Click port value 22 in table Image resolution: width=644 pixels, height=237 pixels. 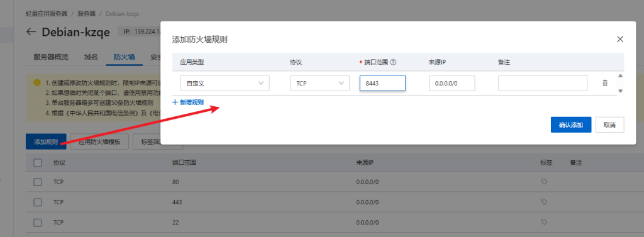176,222
